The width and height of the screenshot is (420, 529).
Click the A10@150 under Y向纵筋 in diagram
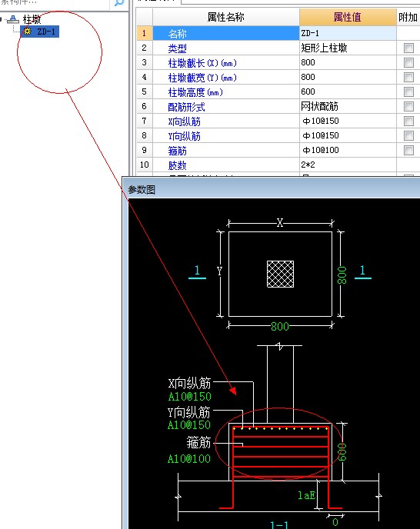[189, 424]
